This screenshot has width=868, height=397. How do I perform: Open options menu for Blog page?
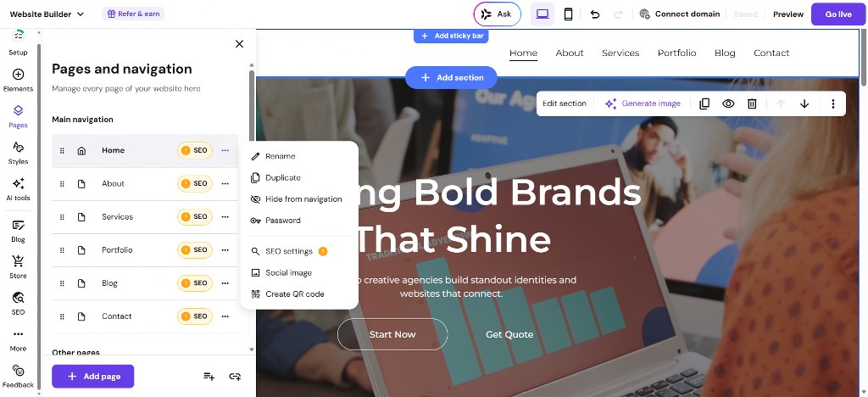tap(225, 283)
